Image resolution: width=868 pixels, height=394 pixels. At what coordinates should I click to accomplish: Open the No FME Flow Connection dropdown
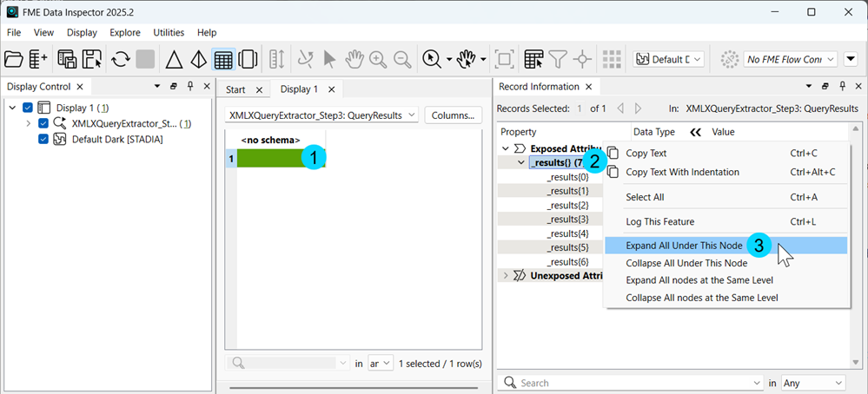(790, 59)
